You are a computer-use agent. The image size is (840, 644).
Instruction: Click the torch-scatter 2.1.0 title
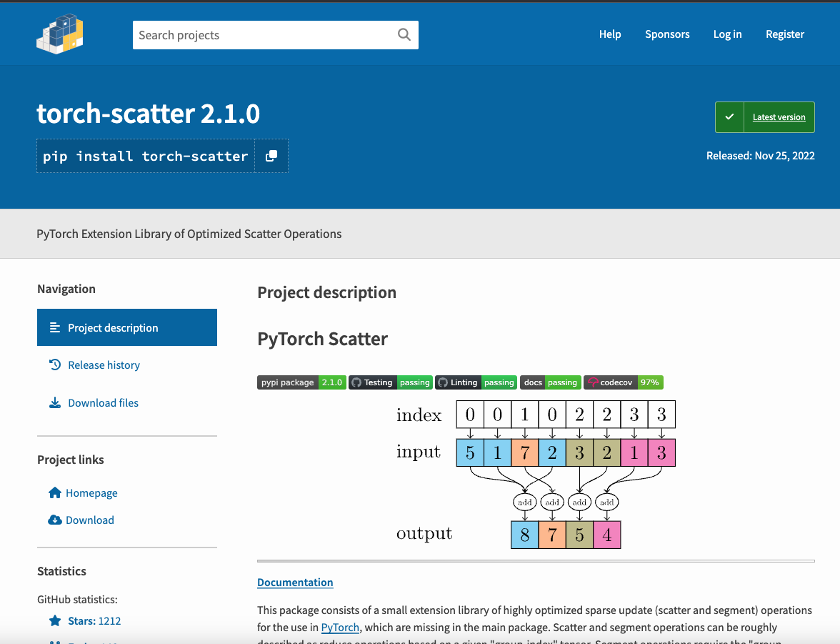point(148,114)
